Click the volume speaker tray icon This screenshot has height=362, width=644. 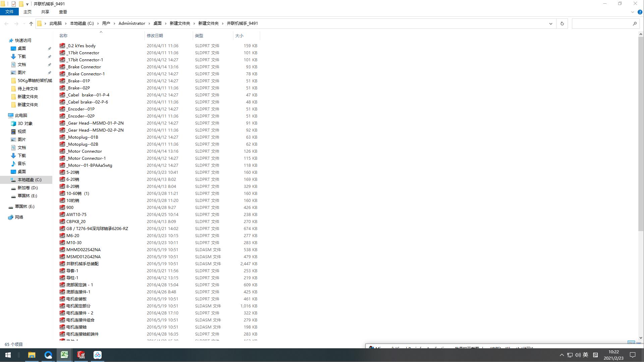tap(578, 355)
